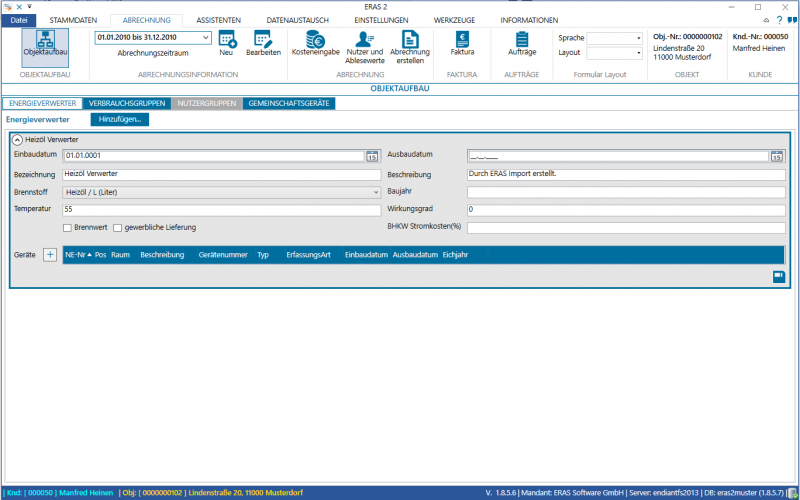Viewport: 800px width, 500px height.
Task: Open calendar picker for Einbaudatum
Action: (372, 156)
